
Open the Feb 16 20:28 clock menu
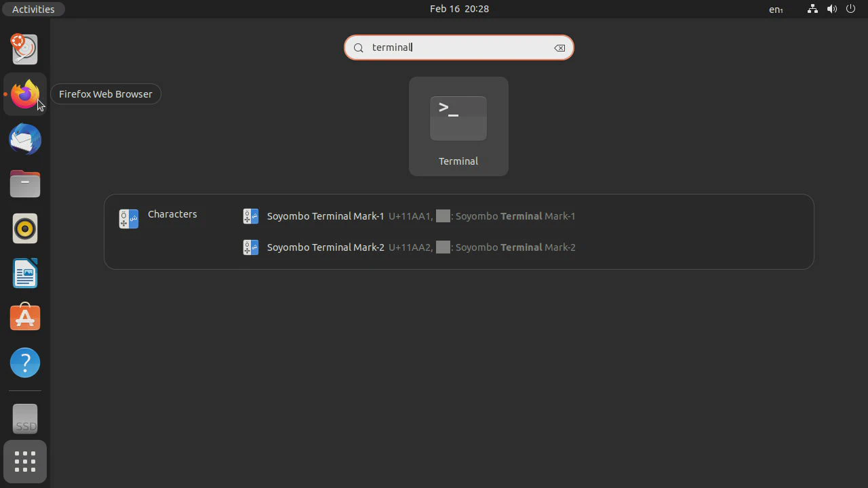point(459,9)
